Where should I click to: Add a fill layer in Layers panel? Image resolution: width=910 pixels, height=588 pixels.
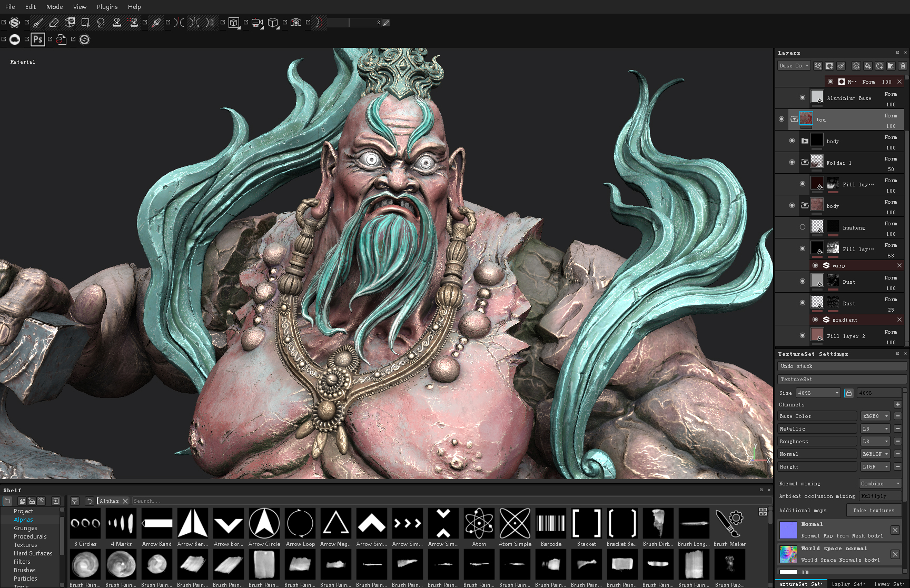coord(868,66)
